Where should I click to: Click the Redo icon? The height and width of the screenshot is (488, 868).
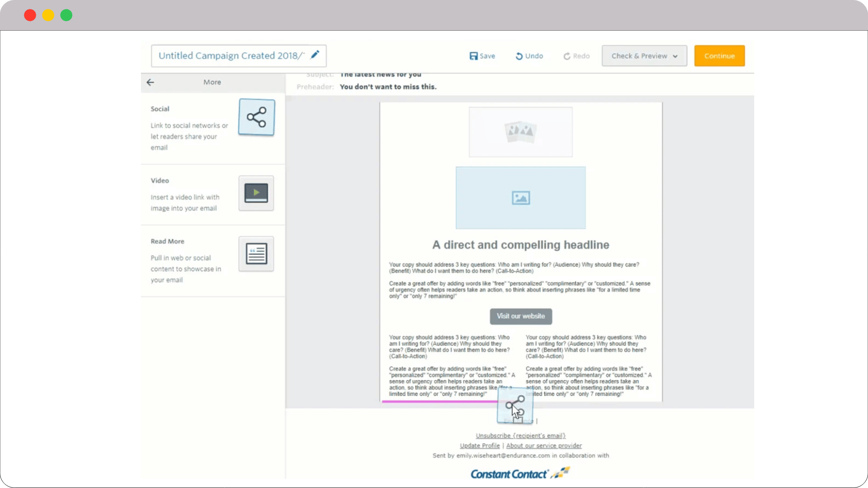click(x=576, y=56)
